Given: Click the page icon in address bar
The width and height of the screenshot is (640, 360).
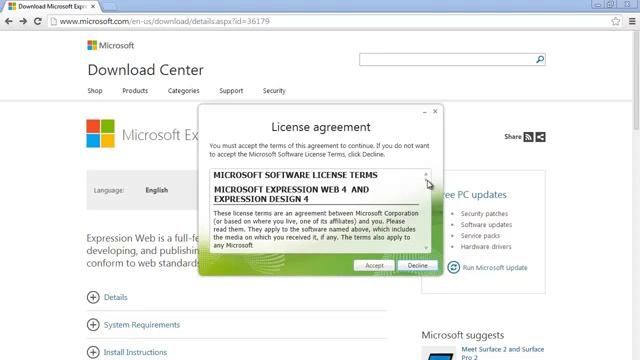Looking at the screenshot, I should tap(53, 21).
